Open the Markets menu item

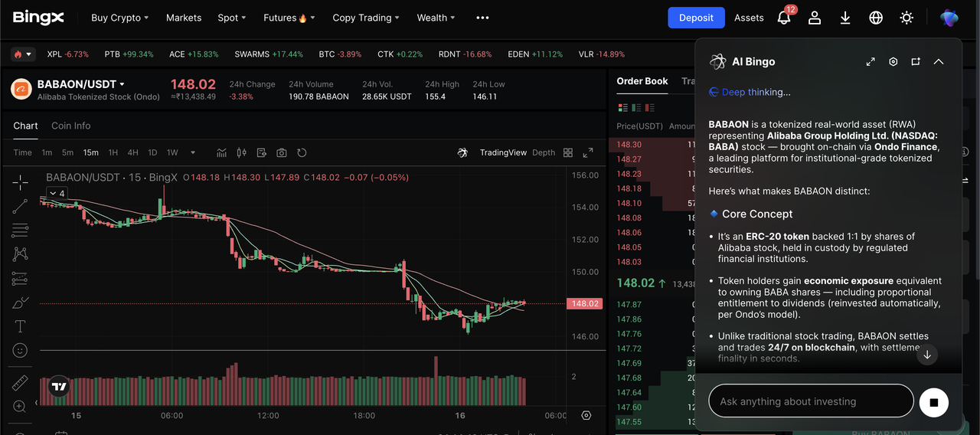click(x=184, y=18)
